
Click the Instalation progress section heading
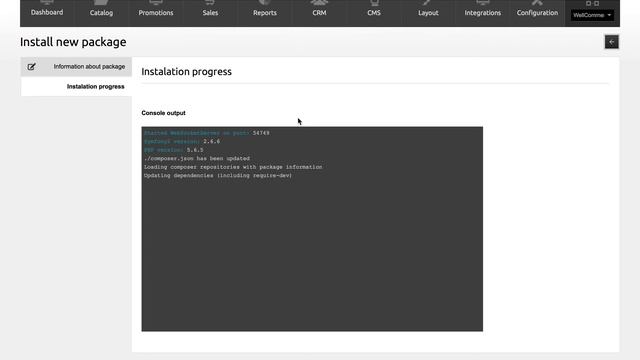187,72
